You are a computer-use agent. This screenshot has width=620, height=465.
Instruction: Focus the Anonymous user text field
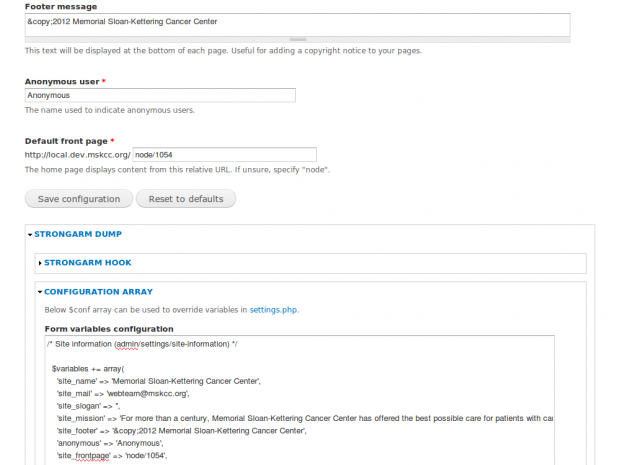[x=160, y=95]
